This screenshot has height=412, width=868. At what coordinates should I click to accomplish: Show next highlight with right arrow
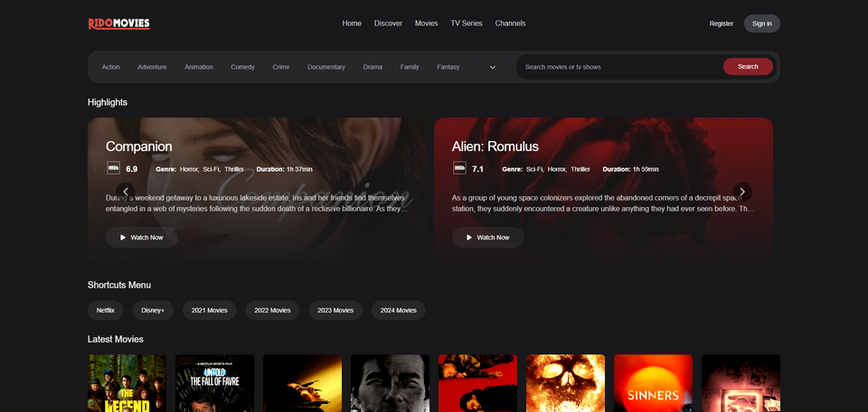pyautogui.click(x=742, y=192)
